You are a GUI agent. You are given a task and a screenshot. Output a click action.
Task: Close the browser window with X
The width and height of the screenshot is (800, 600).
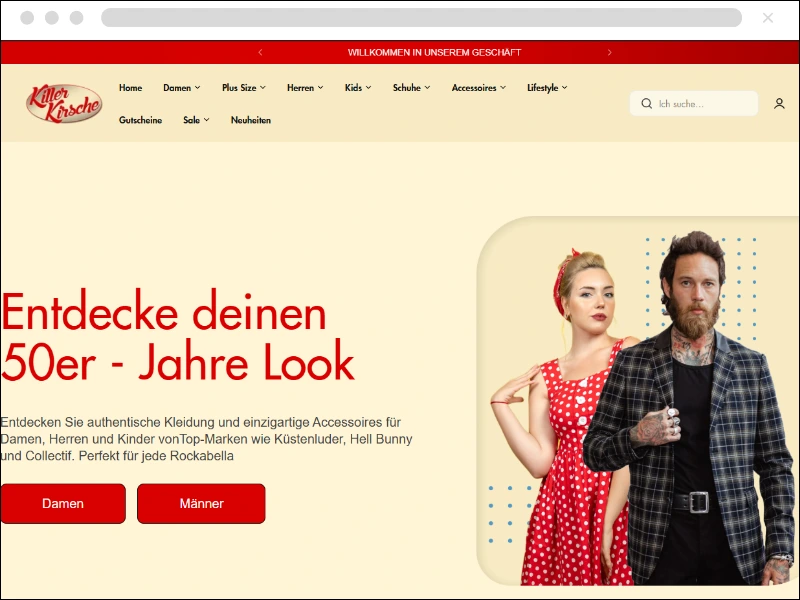pos(767,18)
